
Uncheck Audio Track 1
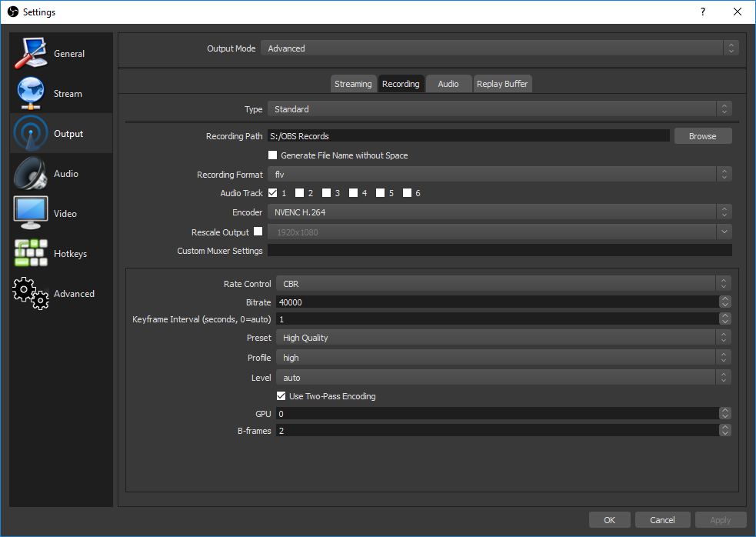click(x=272, y=192)
